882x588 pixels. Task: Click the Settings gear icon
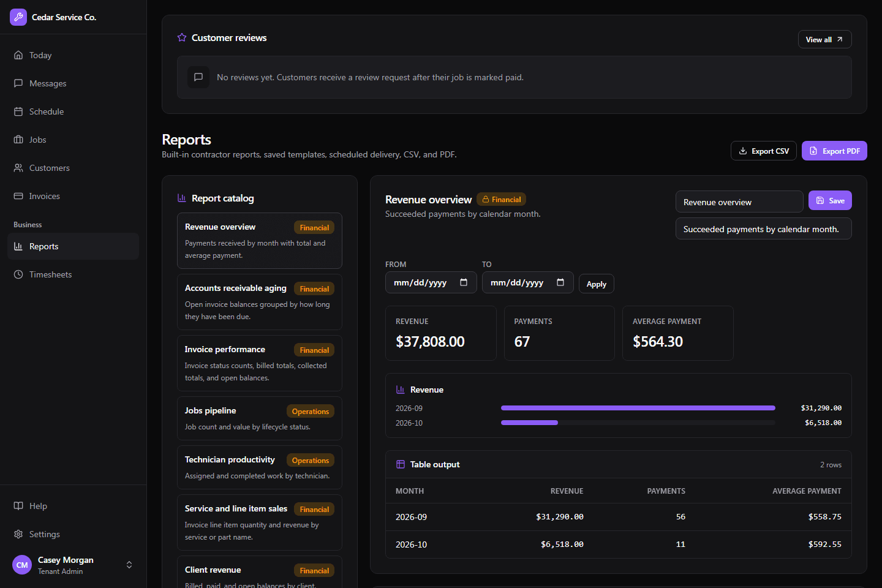(18, 534)
